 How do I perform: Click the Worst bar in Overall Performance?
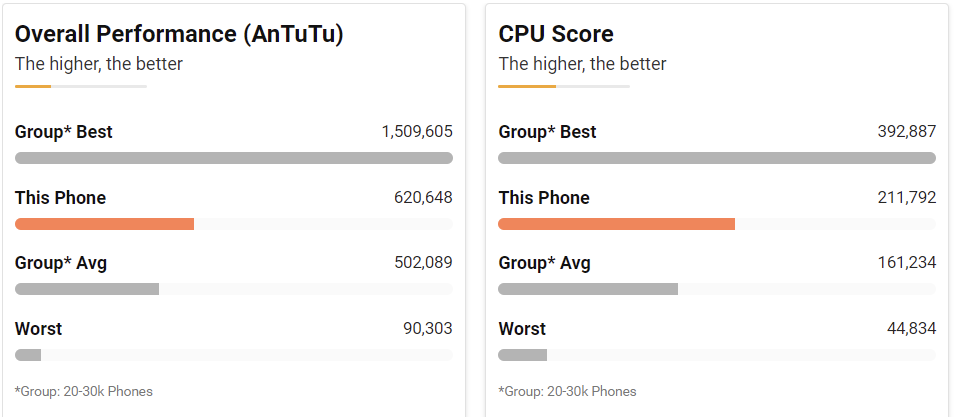point(28,355)
